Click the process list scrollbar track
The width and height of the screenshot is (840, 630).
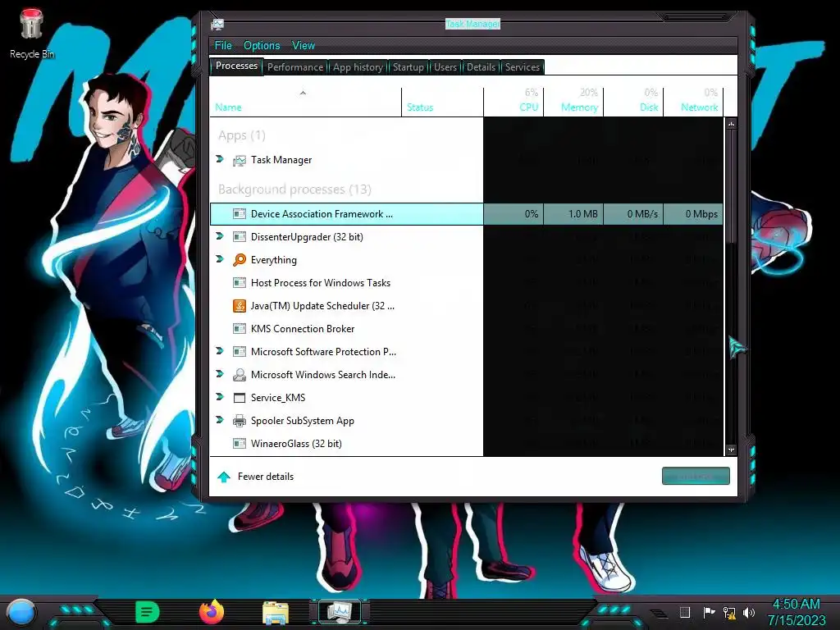731,343
